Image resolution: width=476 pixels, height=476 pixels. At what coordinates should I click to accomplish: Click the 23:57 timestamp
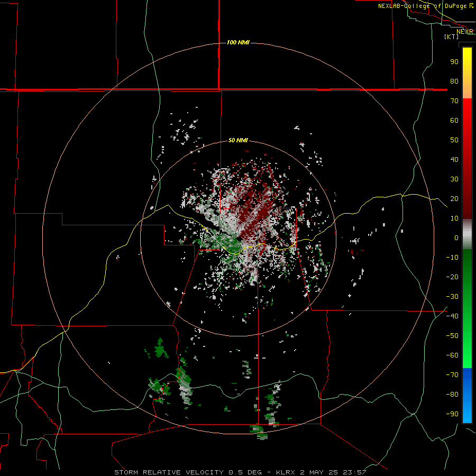[354, 472]
